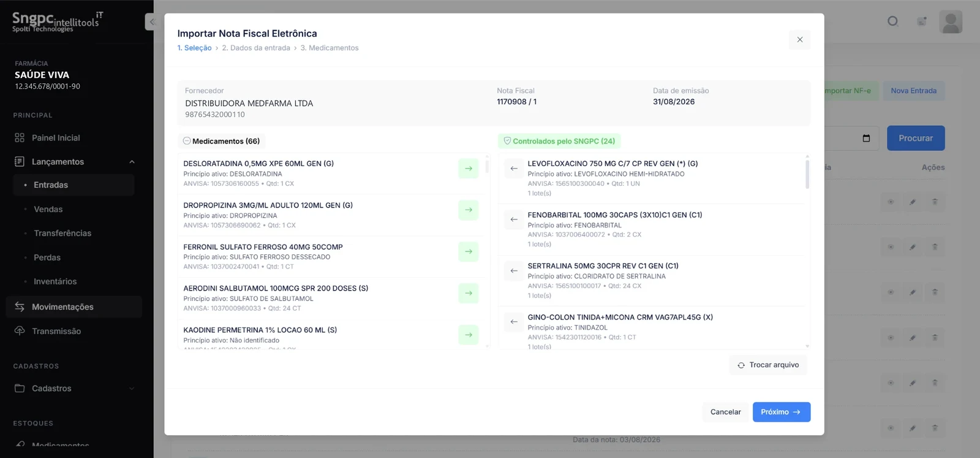Viewport: 980px width, 458px height.
Task: Open the date picker calendar icon
Action: (x=866, y=139)
